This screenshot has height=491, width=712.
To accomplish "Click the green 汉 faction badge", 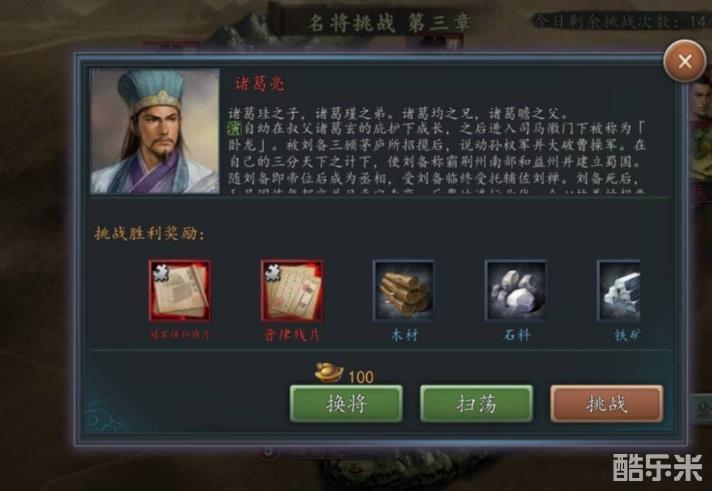I will (234, 129).
